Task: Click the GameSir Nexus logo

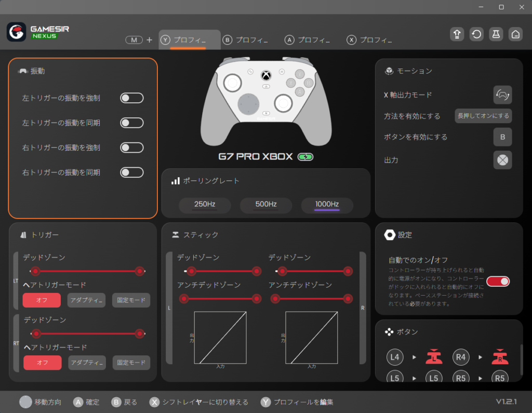Action: click(x=38, y=32)
